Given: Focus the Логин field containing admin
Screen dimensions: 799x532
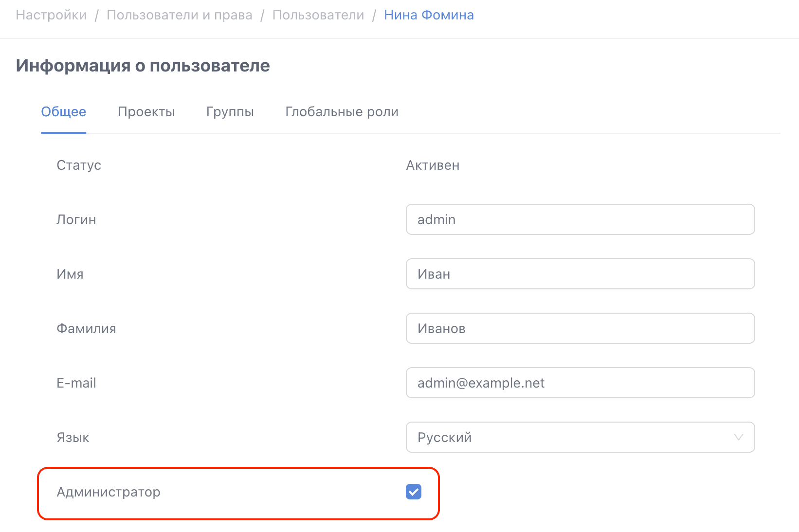Looking at the screenshot, I should coord(580,219).
